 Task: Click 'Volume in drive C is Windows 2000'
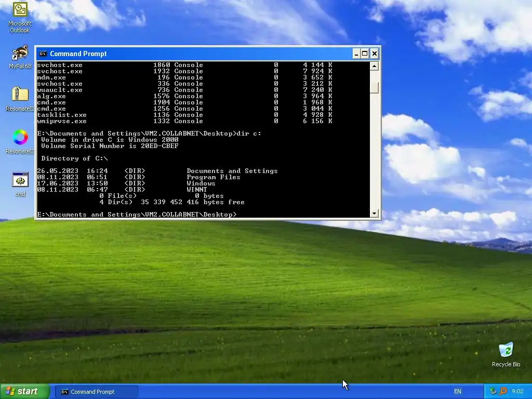[110, 140]
